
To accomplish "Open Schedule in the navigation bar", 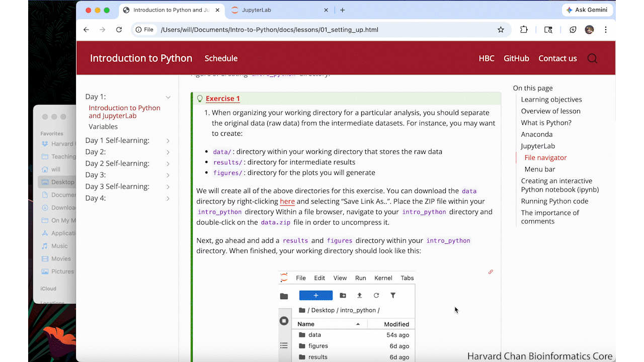I will (x=221, y=58).
